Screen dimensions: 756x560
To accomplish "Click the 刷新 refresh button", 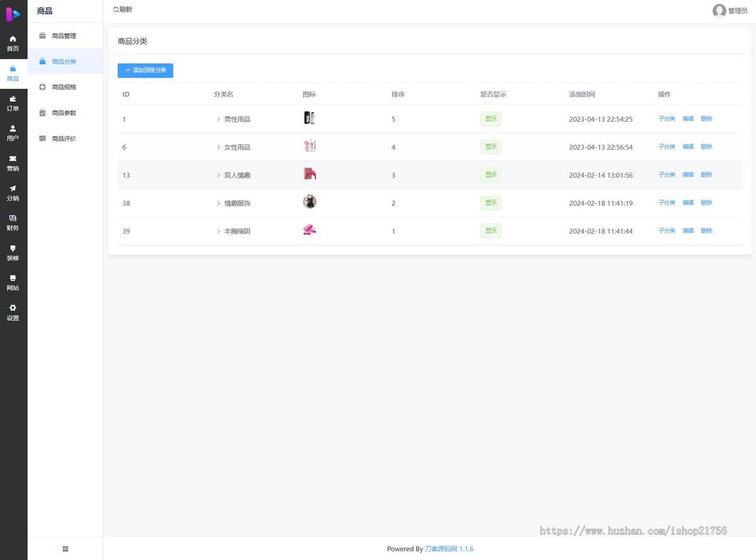I will coord(123,9).
